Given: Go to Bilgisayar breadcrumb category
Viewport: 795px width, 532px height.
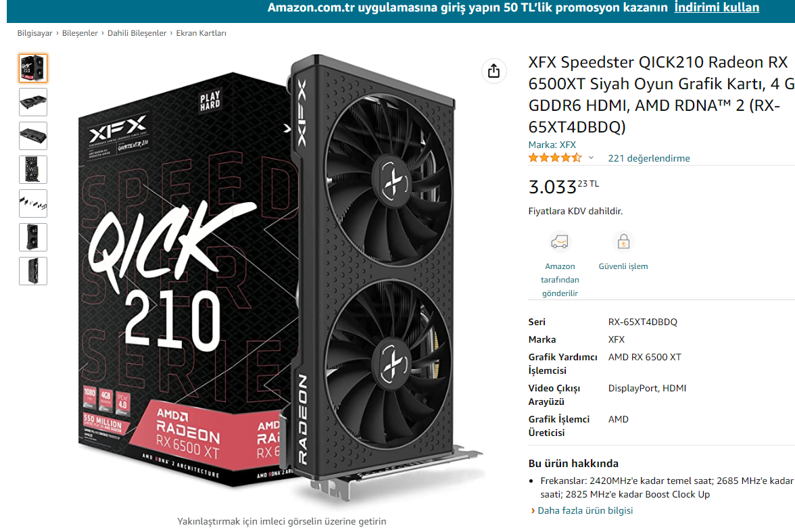Looking at the screenshot, I should coord(34,33).
